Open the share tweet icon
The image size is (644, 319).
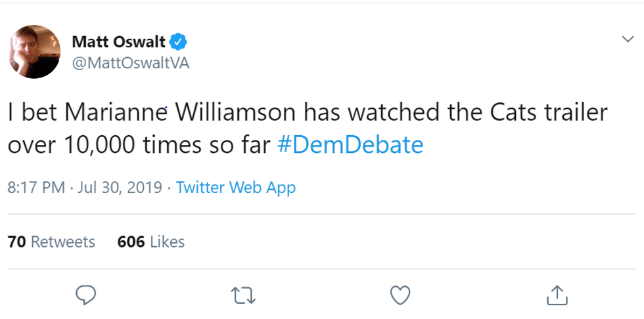556,295
